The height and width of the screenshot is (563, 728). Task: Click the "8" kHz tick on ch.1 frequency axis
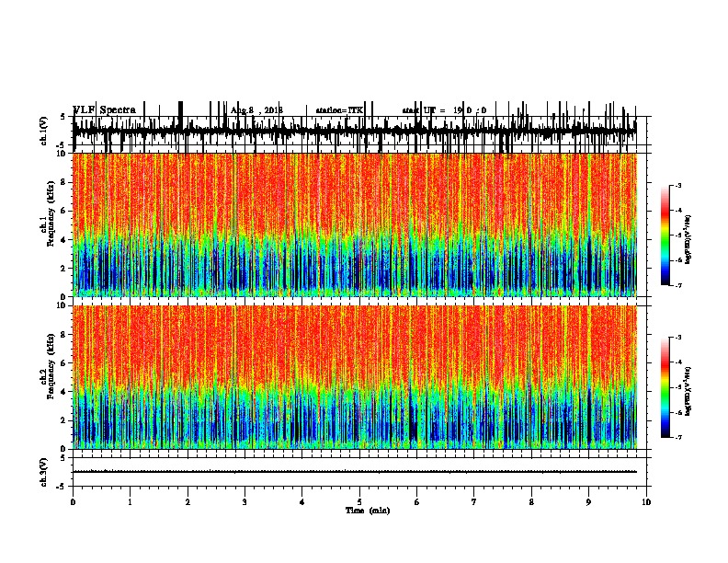pos(64,182)
